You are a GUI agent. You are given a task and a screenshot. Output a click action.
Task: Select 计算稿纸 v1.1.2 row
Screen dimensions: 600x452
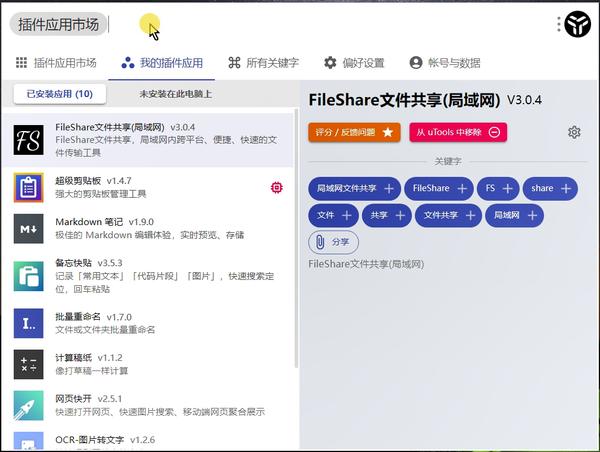point(147,364)
